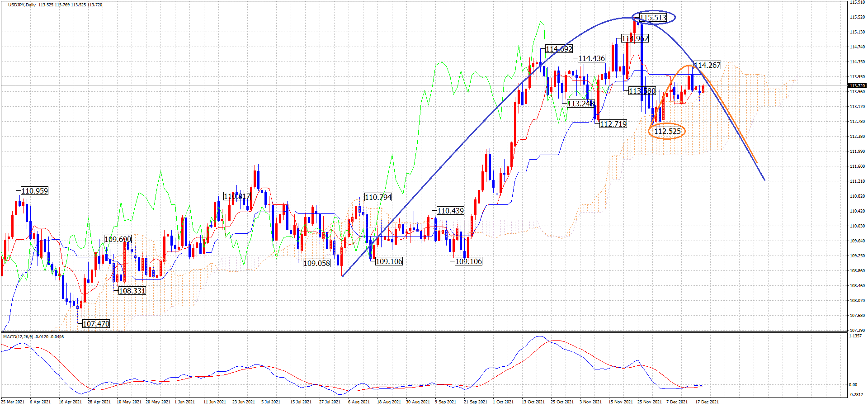This screenshot has height=407, width=868.
Task: Click the 110.439 price annotation
Action: pyautogui.click(x=450, y=211)
